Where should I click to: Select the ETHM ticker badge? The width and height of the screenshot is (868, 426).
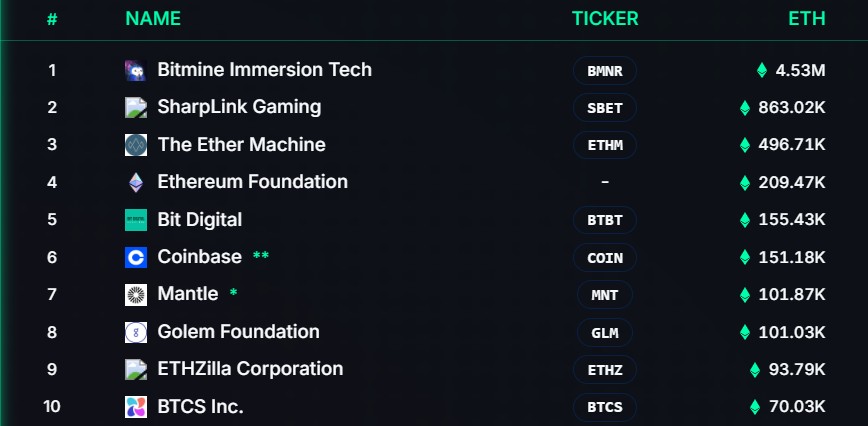coord(605,145)
